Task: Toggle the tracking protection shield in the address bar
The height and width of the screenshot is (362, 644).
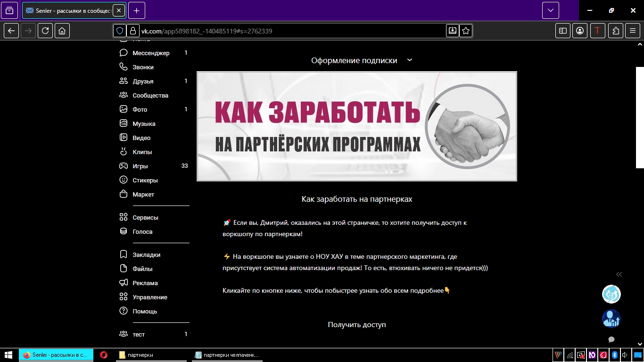Action: 120,31
